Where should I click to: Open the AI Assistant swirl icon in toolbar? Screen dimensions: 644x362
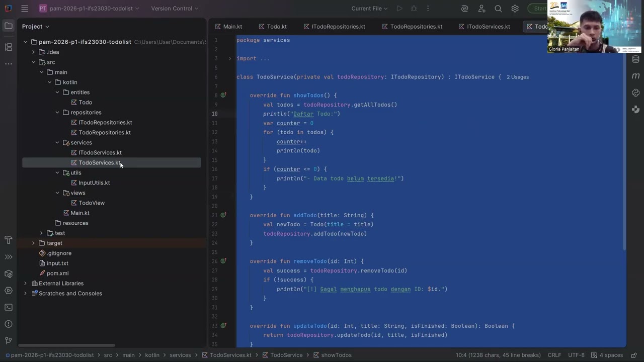[465, 9]
